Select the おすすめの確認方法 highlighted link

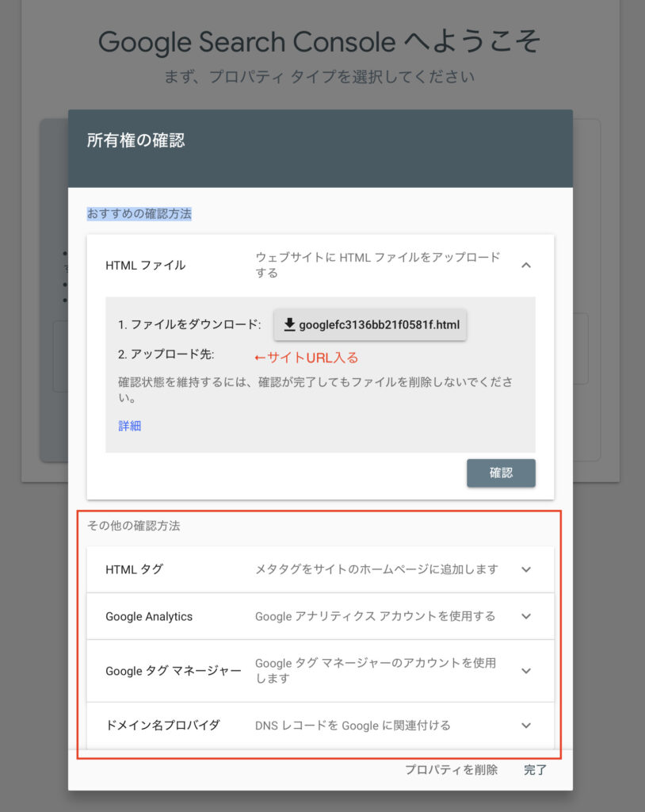(139, 214)
